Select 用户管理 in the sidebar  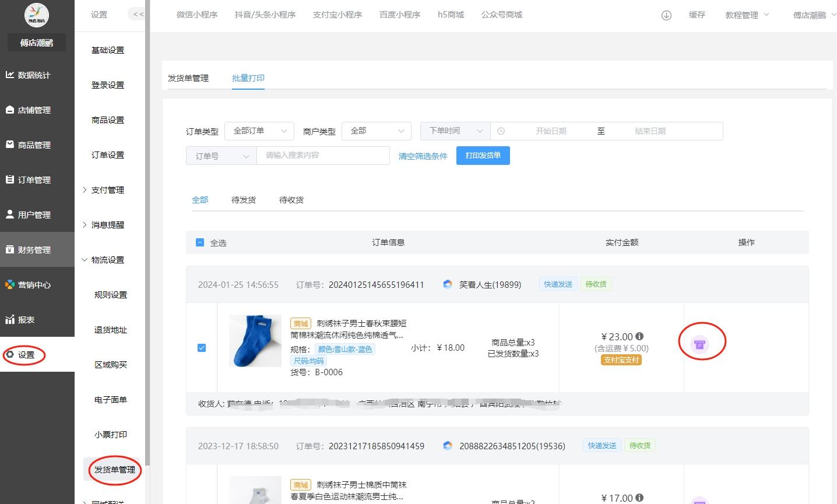[32, 214]
